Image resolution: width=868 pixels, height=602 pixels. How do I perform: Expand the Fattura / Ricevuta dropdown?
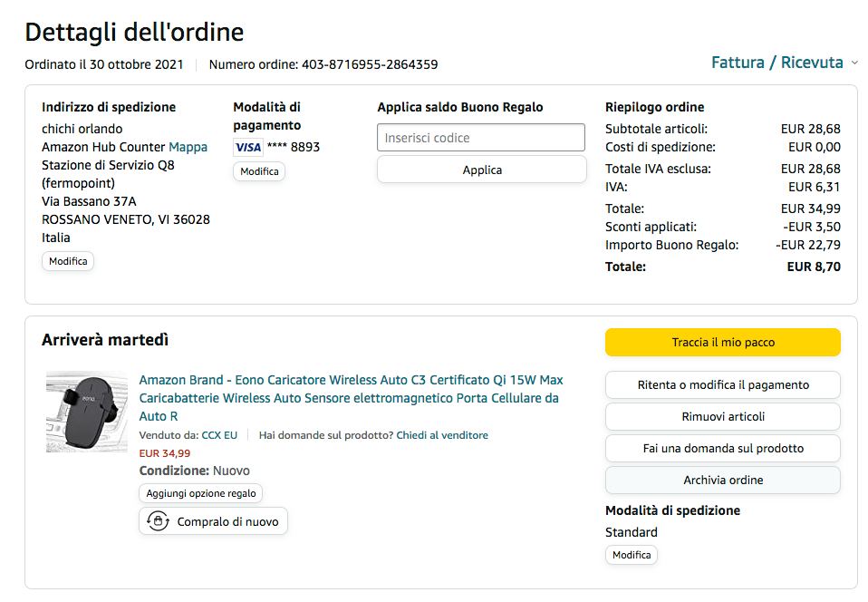785,63
